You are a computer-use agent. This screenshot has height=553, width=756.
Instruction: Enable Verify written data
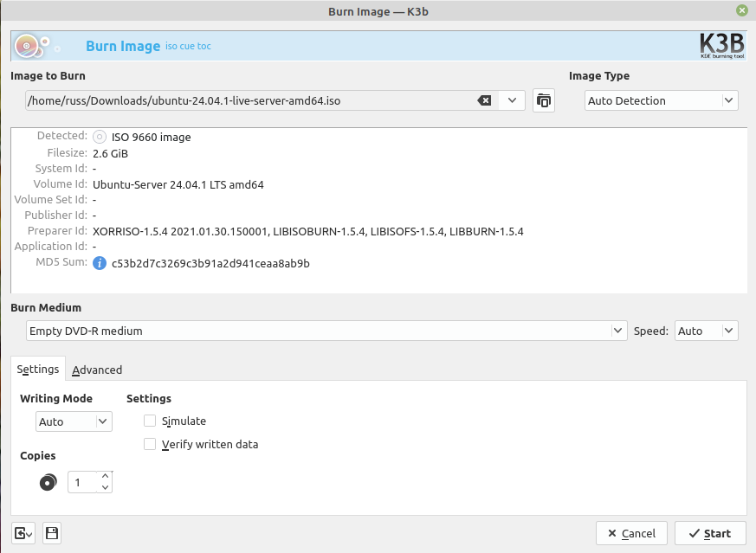[x=150, y=444]
